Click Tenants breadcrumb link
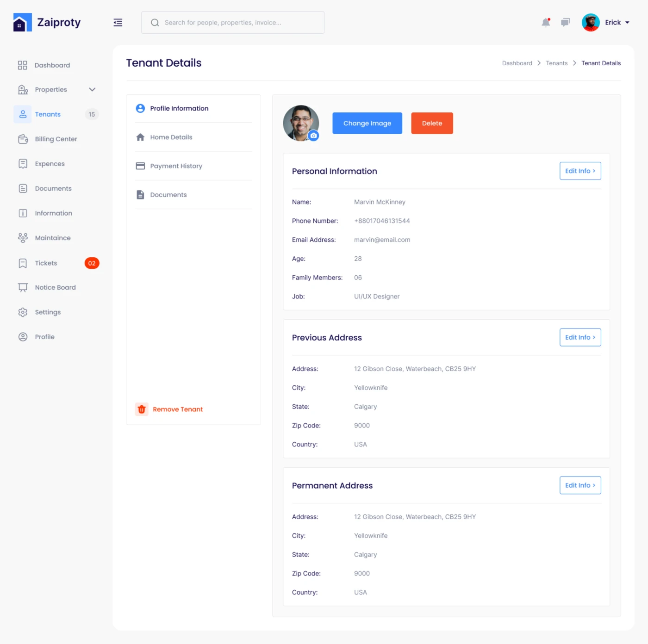 557,63
